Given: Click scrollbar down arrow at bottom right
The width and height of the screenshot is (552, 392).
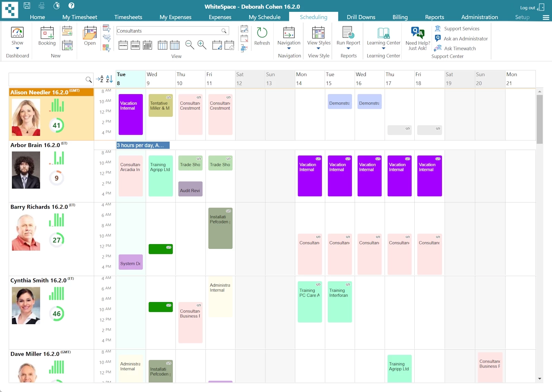Looking at the screenshot, I should pos(540,379).
